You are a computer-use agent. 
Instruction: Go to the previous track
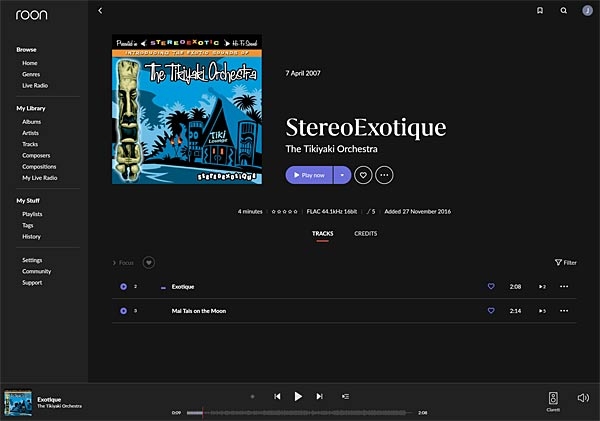(277, 396)
